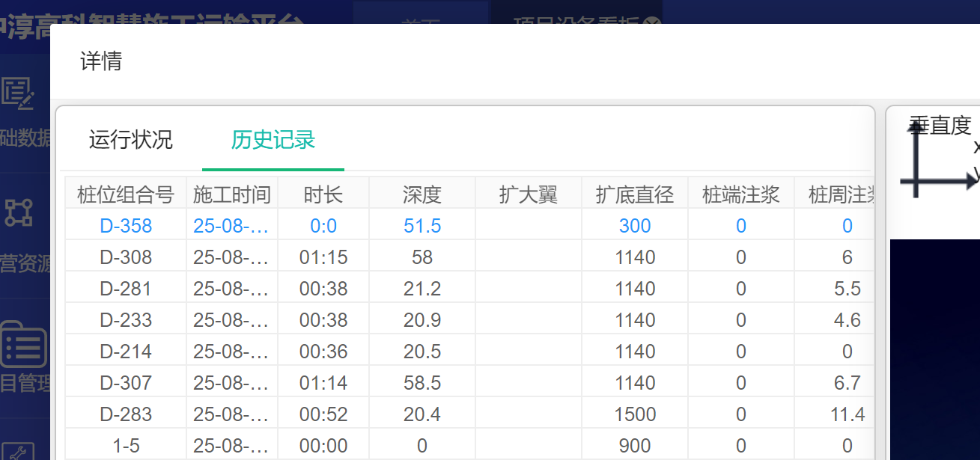This screenshot has height=460, width=980.
Task: Click the blue D-358 pile link
Action: pyautogui.click(x=126, y=226)
